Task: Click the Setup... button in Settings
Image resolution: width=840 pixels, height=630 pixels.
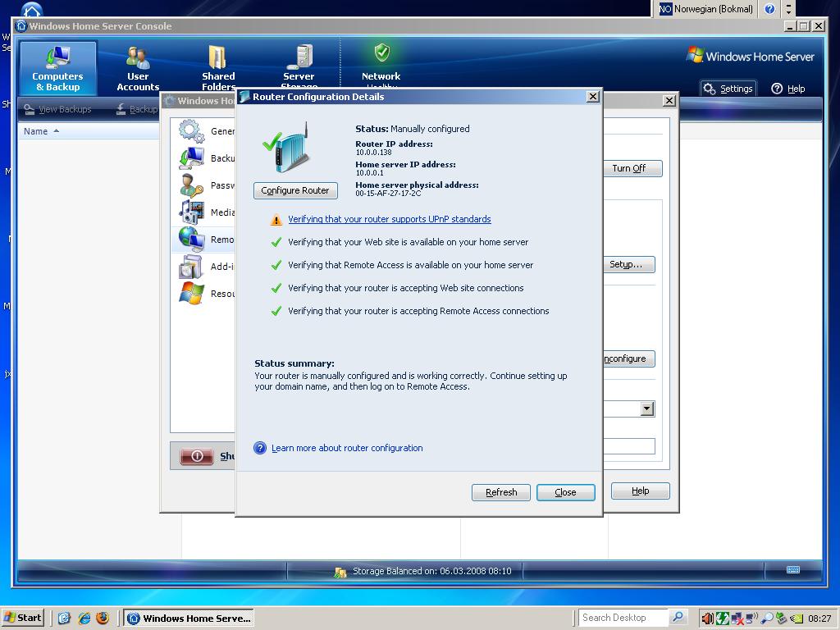Action: pyautogui.click(x=629, y=264)
